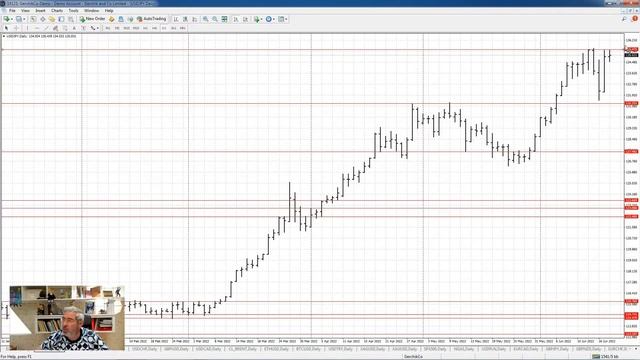Expand the Arrows objects dropdown
The image size is (640, 360).
pos(98,28)
